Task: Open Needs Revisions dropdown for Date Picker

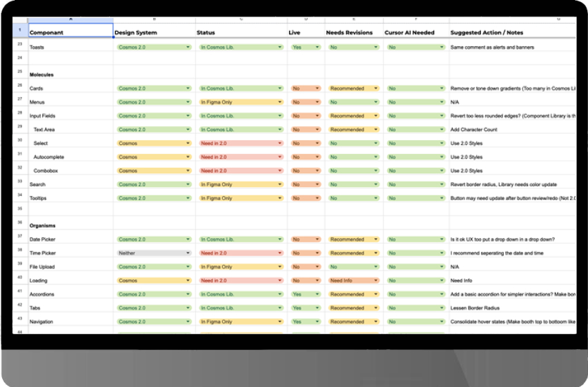Action: tap(375, 239)
